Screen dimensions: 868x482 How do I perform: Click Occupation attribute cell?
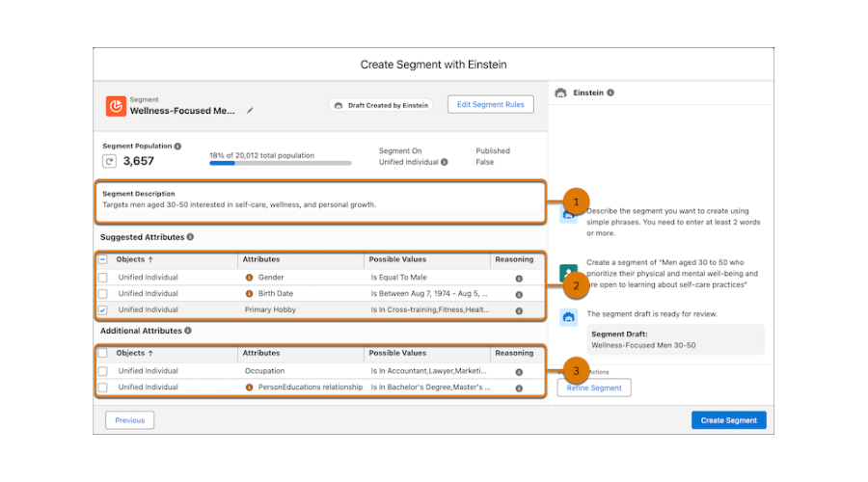pos(264,371)
